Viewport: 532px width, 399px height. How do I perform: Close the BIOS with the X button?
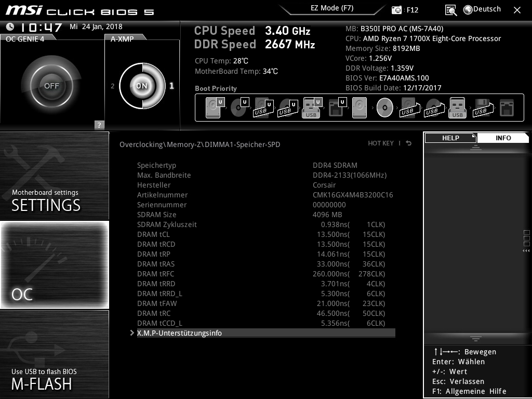pyautogui.click(x=517, y=10)
